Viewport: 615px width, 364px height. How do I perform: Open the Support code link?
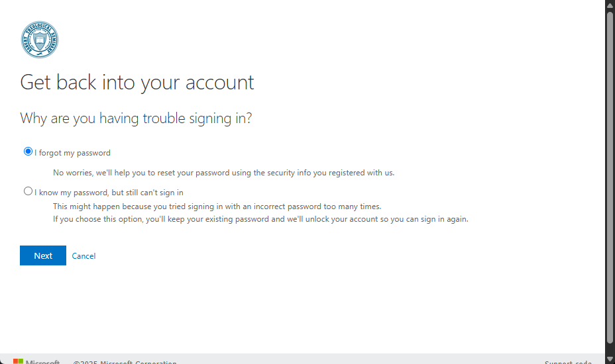[x=568, y=362]
